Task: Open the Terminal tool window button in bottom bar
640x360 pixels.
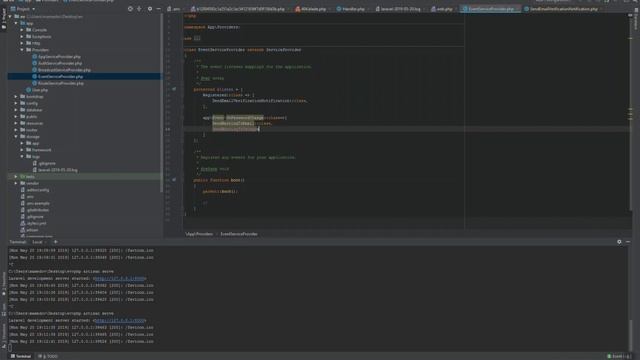Action: [x=21, y=356]
